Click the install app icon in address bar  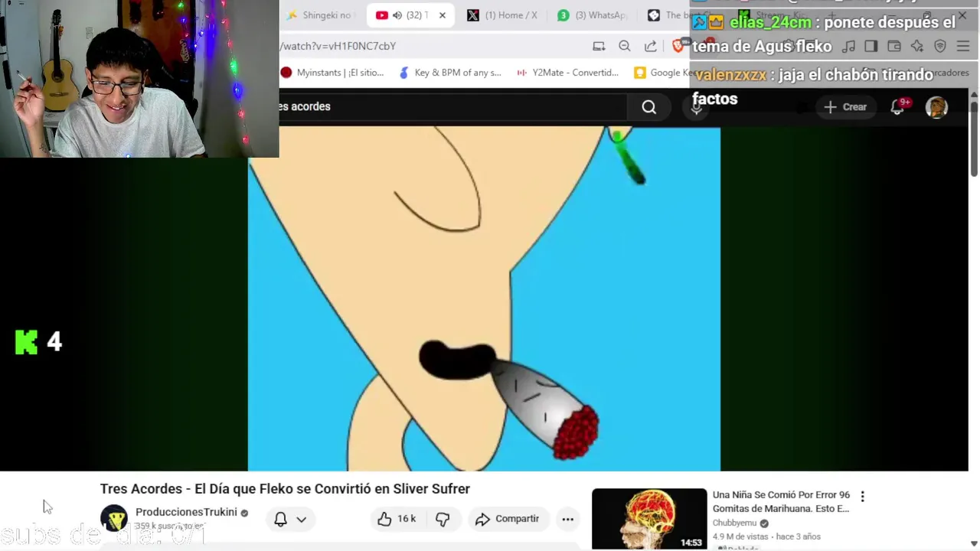(599, 46)
